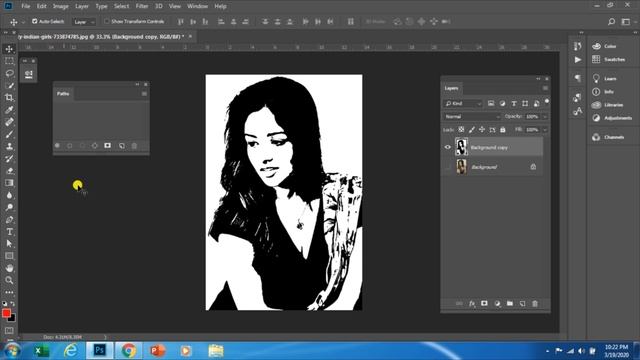This screenshot has width=640, height=360.
Task: Open the Swatches panel button
Action: [x=609, y=60]
